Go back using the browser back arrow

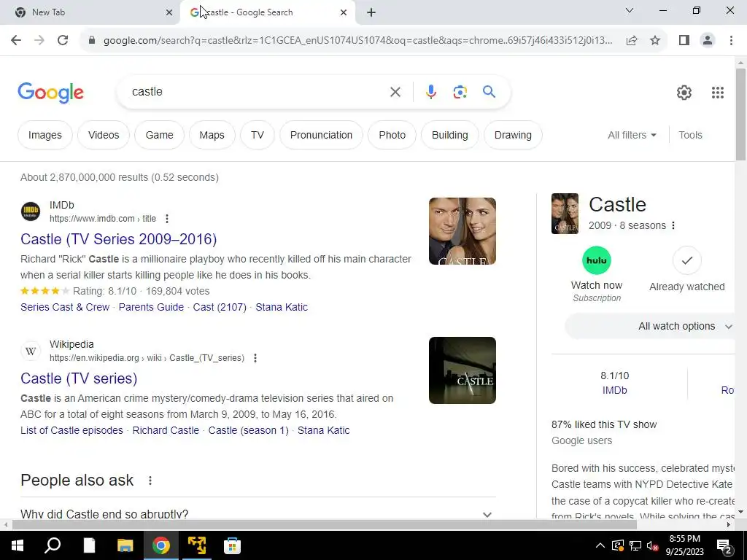(16, 41)
